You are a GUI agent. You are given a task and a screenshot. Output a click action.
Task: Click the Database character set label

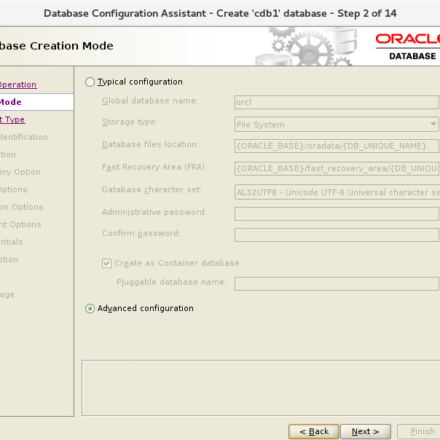[x=152, y=190]
